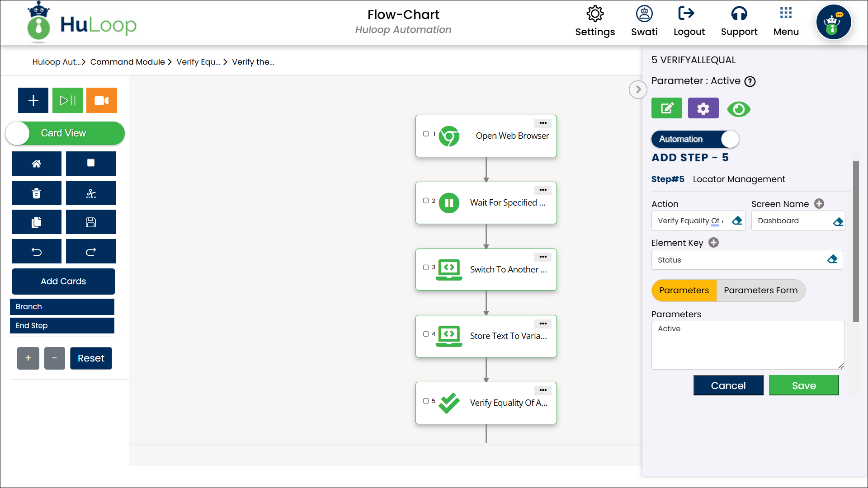The height and width of the screenshot is (488, 868).
Task: Check the checkbox on step 3 card
Action: [426, 267]
